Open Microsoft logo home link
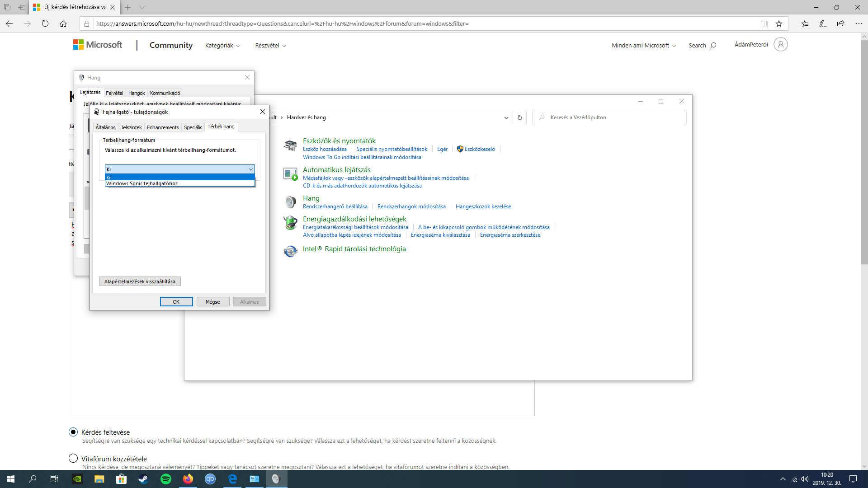The image size is (868, 488). click(98, 45)
